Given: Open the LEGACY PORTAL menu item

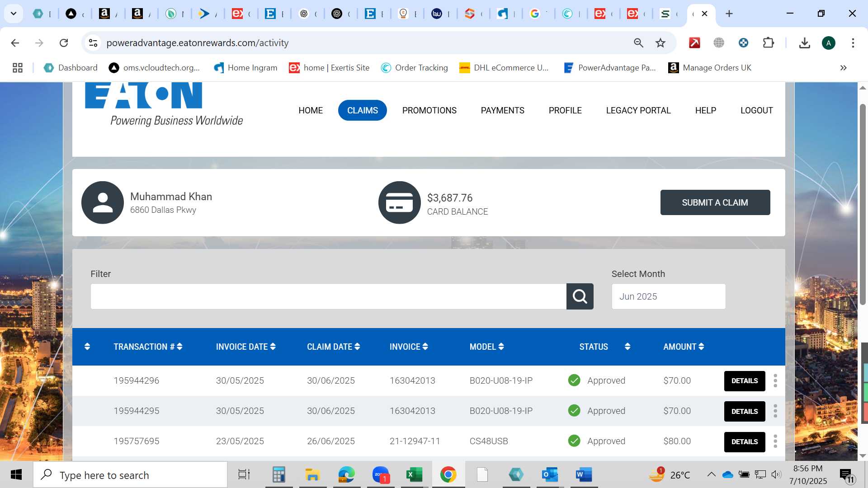Looking at the screenshot, I should 638,110.
